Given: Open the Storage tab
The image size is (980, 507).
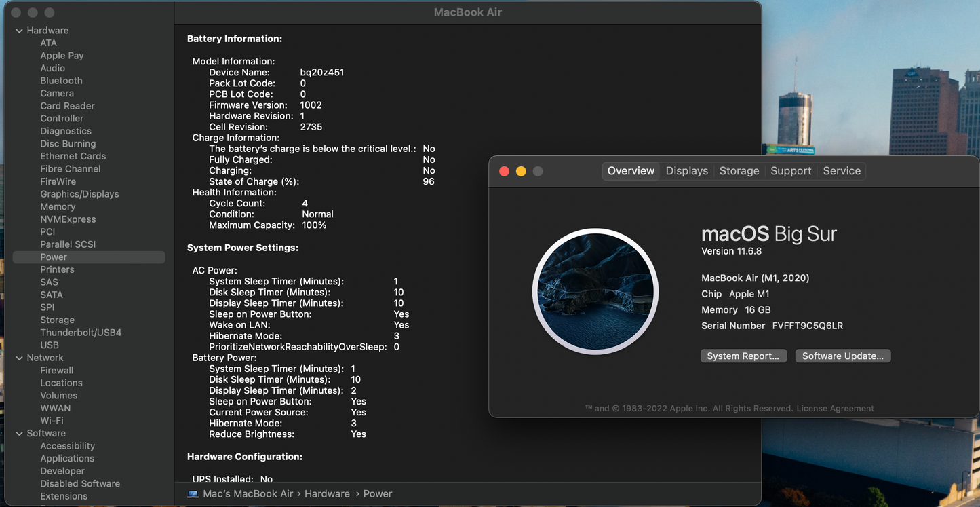Looking at the screenshot, I should pos(739,171).
